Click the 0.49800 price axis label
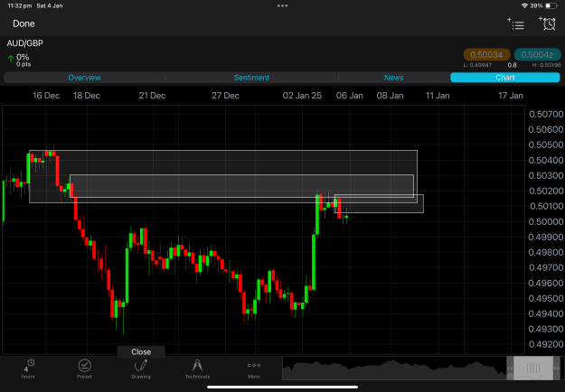The width and height of the screenshot is (565, 392). (x=546, y=252)
